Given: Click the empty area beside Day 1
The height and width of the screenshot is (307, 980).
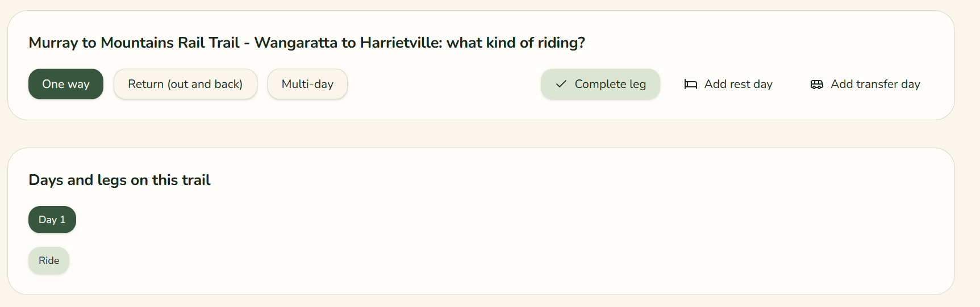Looking at the screenshot, I should (454, 220).
